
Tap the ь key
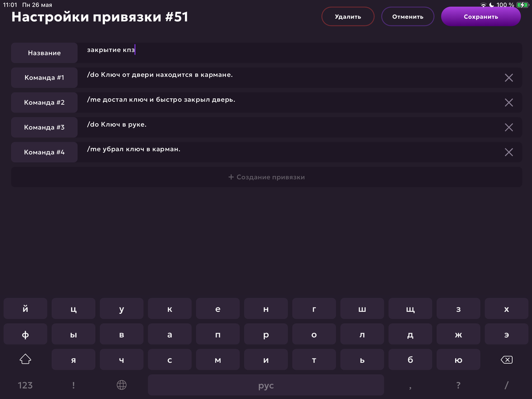[362, 360]
